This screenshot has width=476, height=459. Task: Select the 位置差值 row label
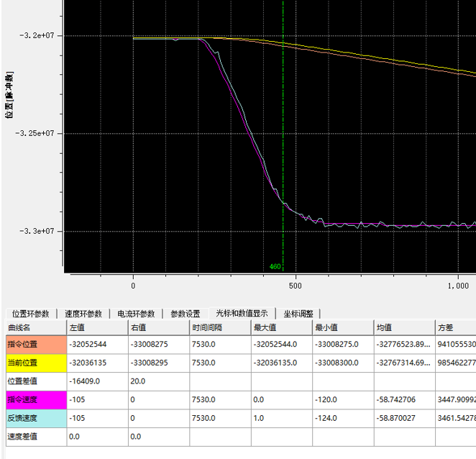click(36, 381)
